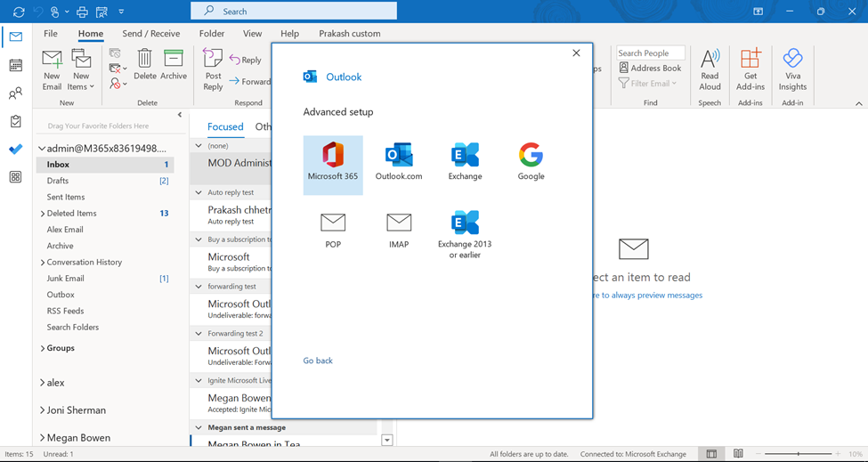Screen dimensions: 868x462
Task: Choose Google account type
Action: [531, 161]
